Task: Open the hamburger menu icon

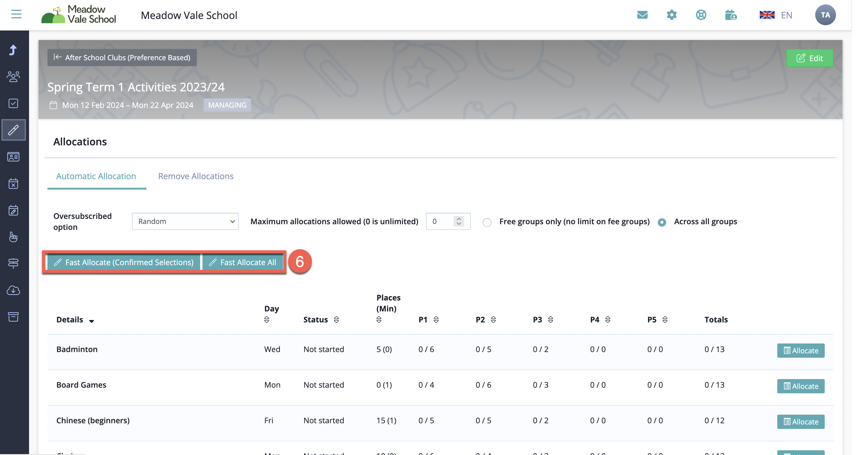Action: click(x=16, y=14)
